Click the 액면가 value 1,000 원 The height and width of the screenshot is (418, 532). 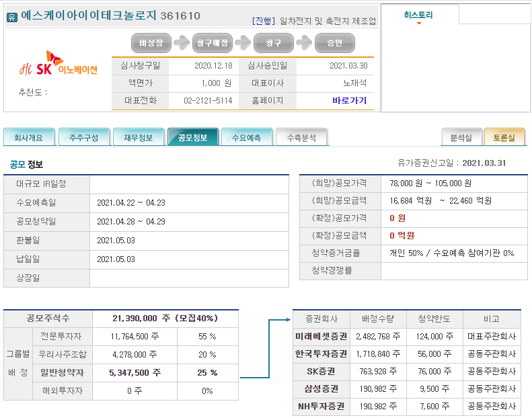217,83
